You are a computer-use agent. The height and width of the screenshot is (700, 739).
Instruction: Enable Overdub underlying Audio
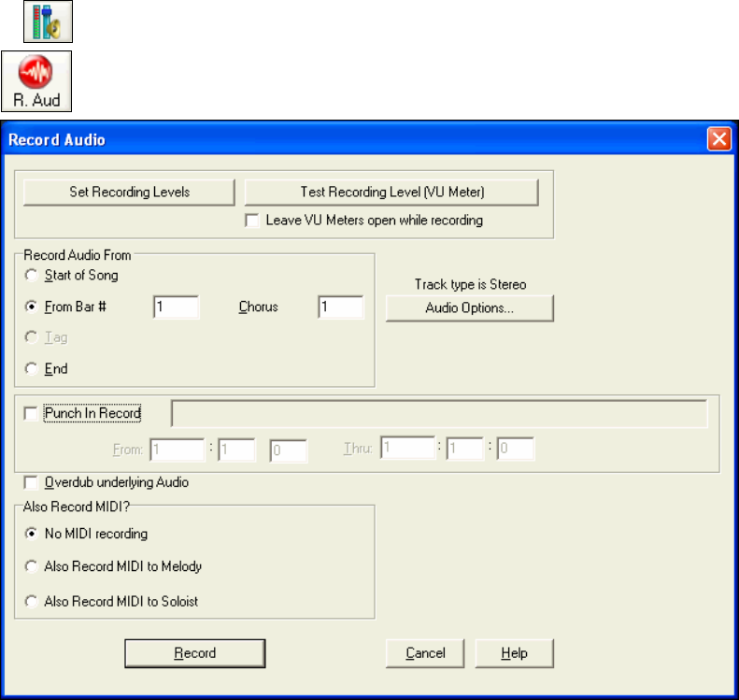click(31, 482)
